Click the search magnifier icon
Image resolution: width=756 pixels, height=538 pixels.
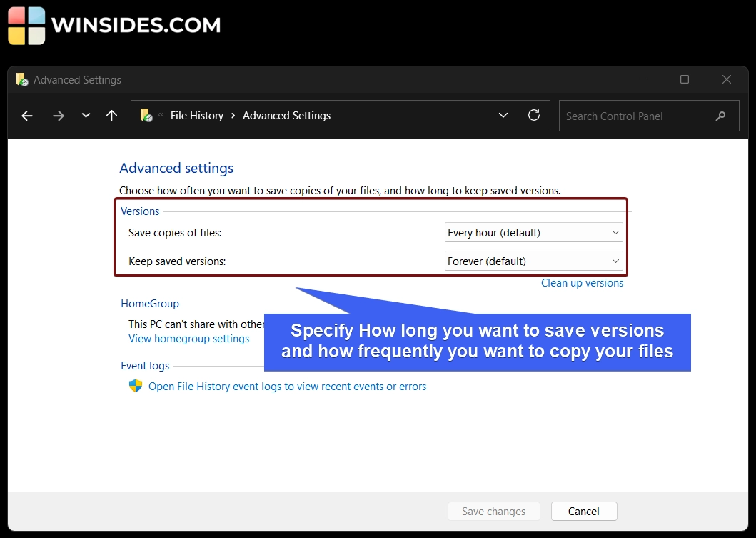click(720, 116)
